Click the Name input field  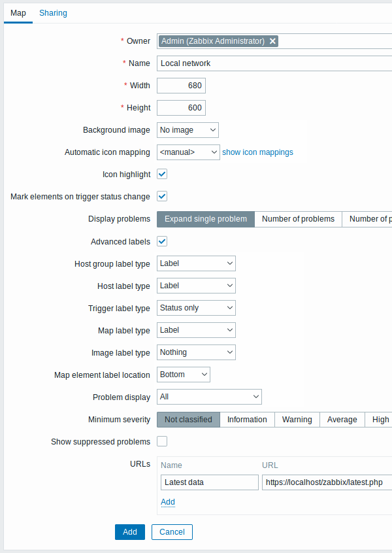(x=274, y=63)
